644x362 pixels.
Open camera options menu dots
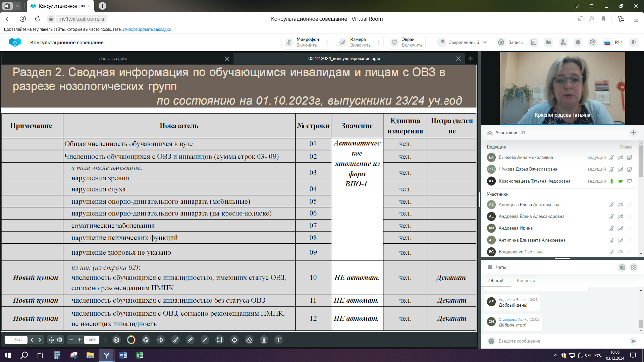tap(379, 42)
